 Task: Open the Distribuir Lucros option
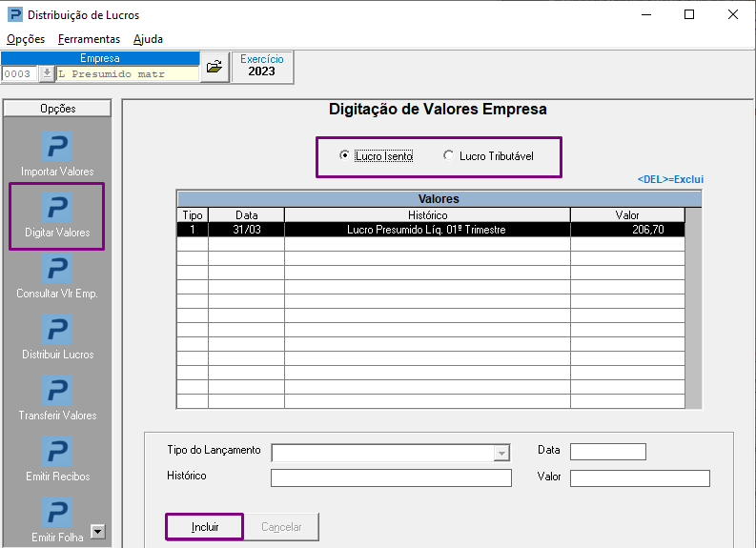(57, 336)
